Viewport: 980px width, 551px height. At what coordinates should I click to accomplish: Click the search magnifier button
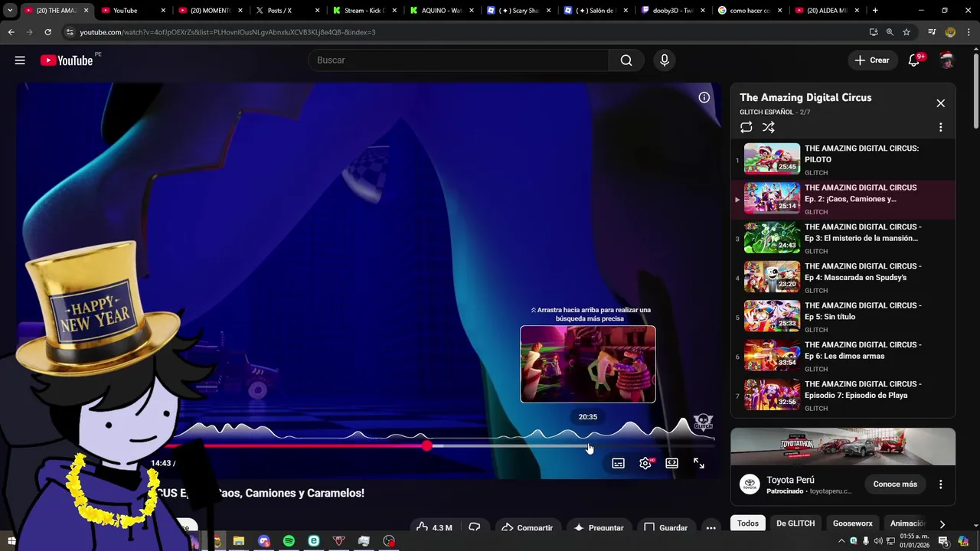pyautogui.click(x=626, y=60)
